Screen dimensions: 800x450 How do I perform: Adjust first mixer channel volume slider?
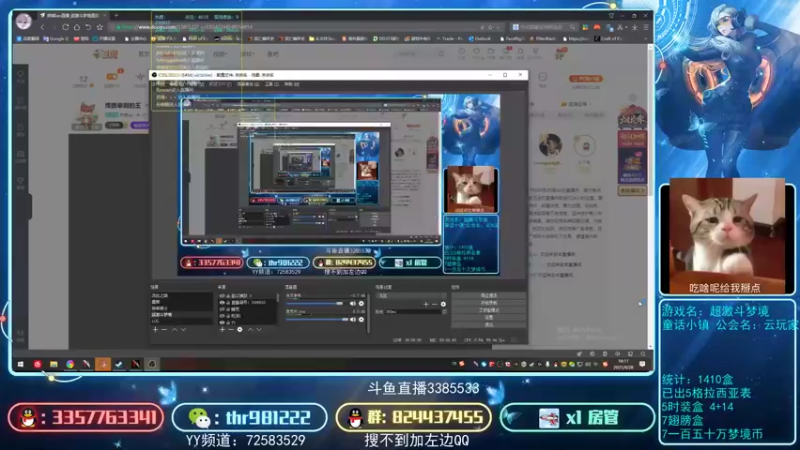[x=314, y=304]
